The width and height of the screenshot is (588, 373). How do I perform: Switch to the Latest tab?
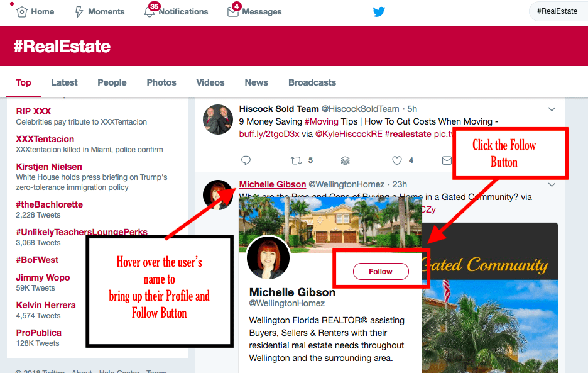click(x=64, y=82)
